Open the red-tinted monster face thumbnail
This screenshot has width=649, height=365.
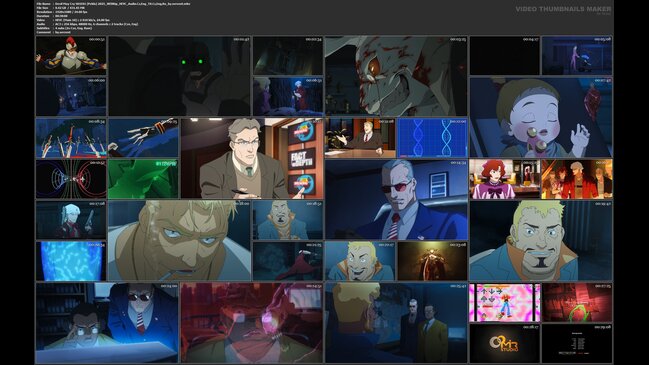[252, 323]
